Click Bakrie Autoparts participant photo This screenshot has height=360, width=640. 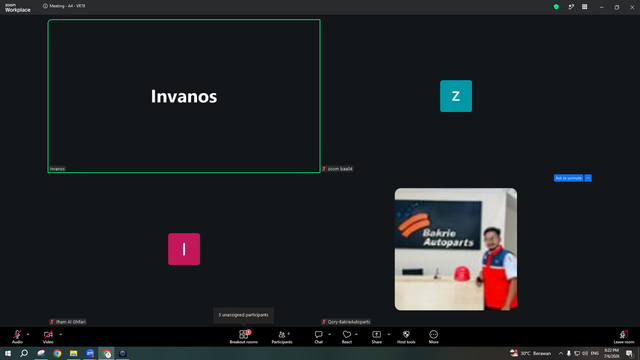tap(456, 249)
